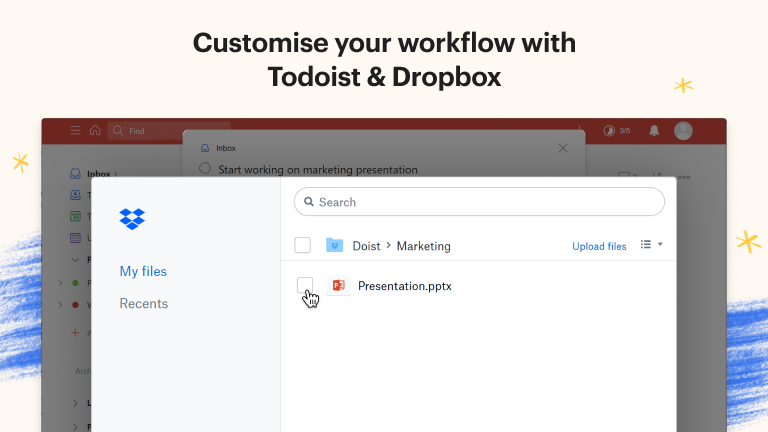The height and width of the screenshot is (432, 768).
Task: Open the list view options dropdown
Action: pos(651,245)
